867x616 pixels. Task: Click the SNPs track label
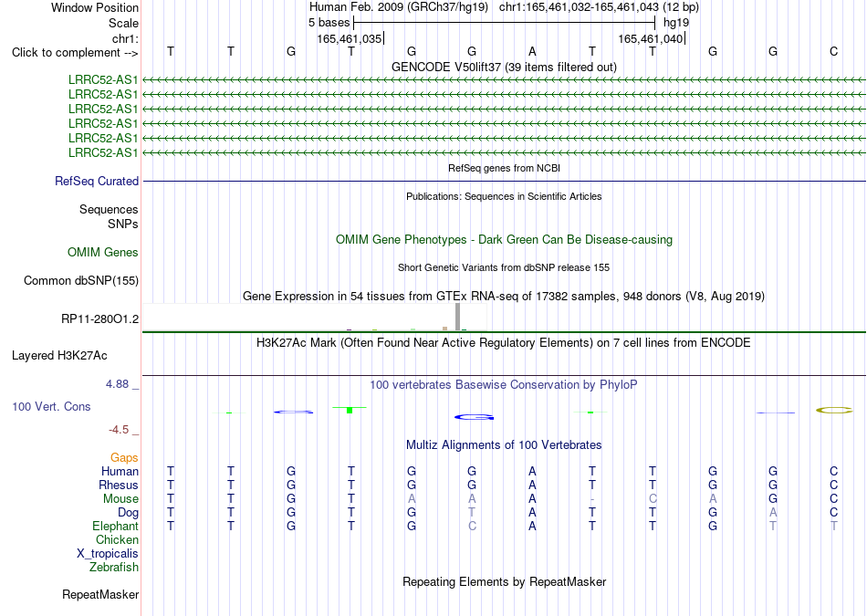123,224
